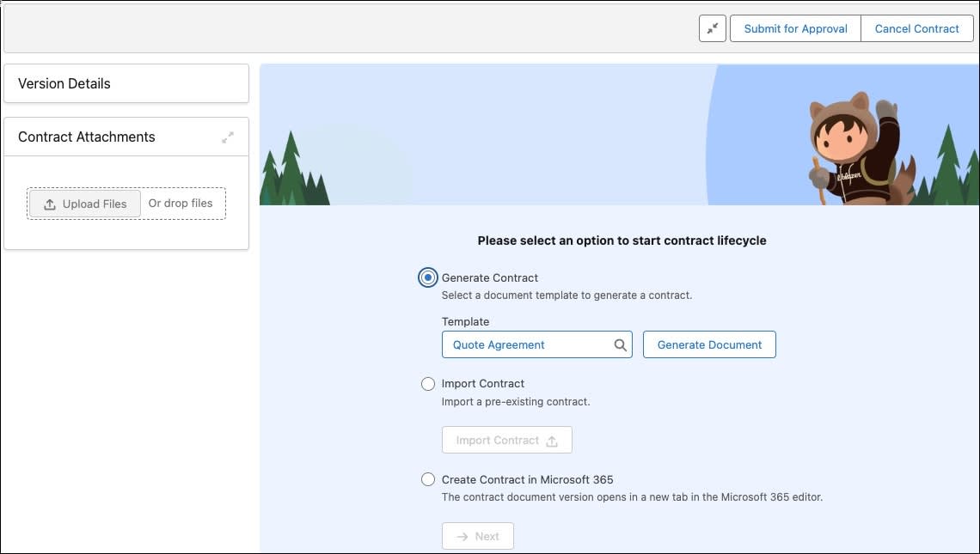Select the Generate Contract radio option
Screen dimensions: 980x554
(427, 277)
